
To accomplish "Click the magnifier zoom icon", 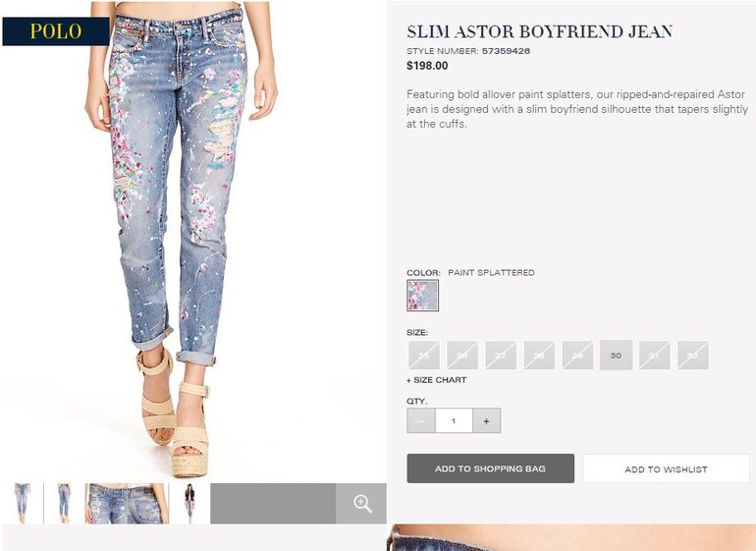I will click(x=361, y=504).
